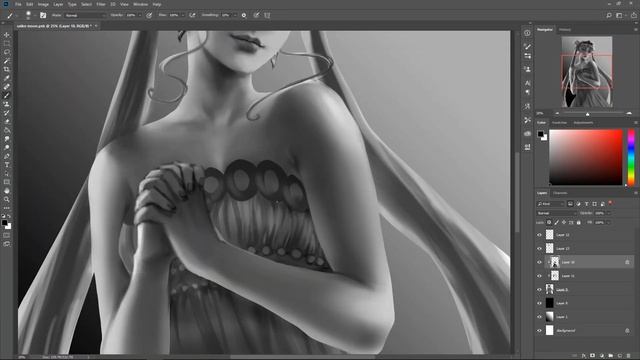Add layer mask button

[593, 356]
